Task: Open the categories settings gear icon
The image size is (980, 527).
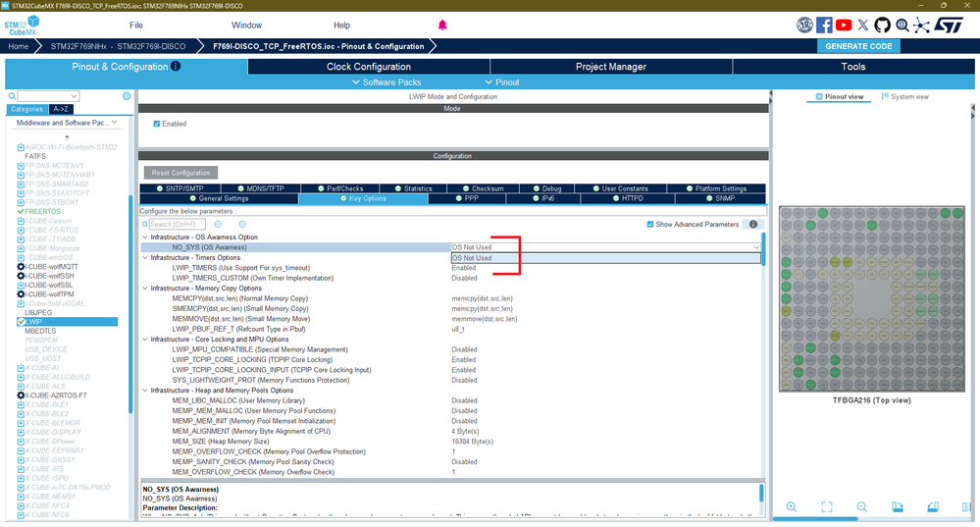Action: (x=127, y=96)
